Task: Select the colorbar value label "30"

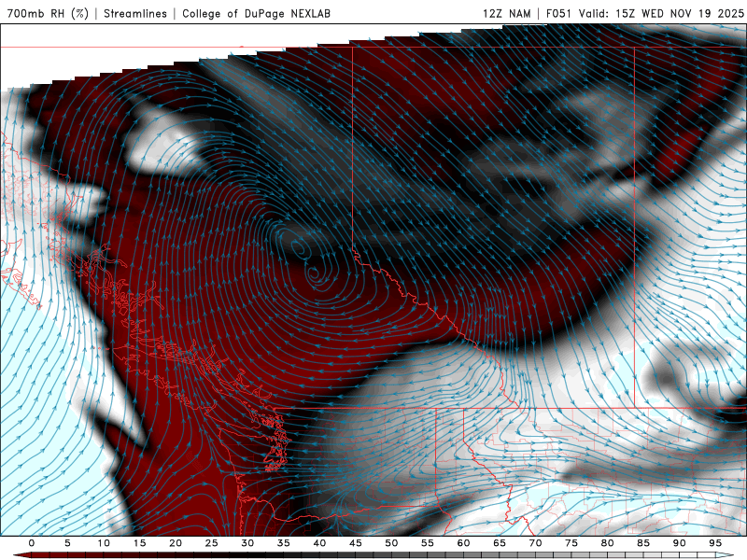Action: [x=247, y=543]
